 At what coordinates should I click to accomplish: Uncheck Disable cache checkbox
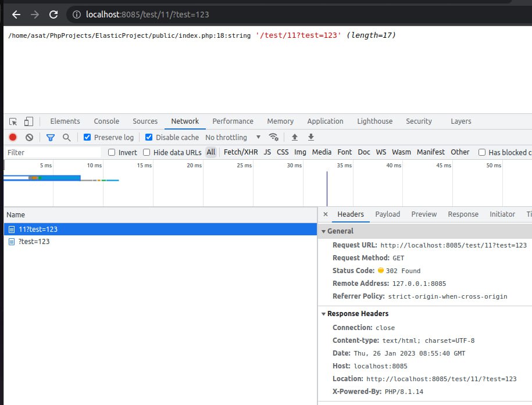[149, 137]
